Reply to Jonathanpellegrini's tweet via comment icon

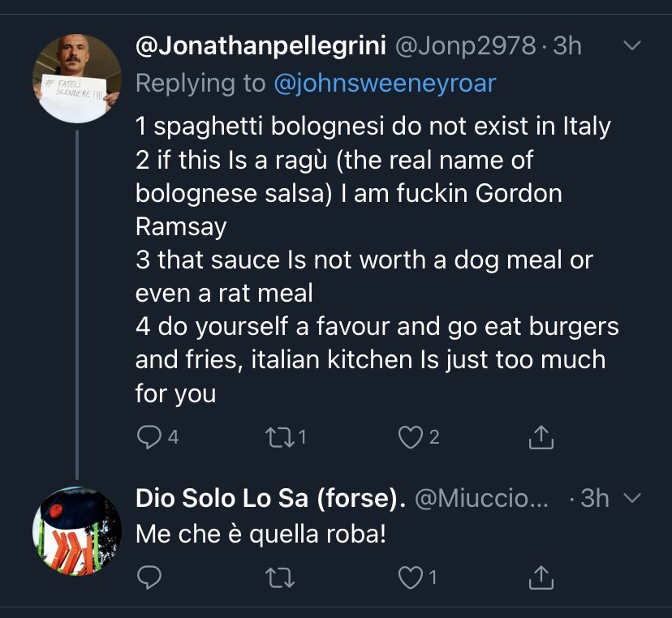point(149,438)
